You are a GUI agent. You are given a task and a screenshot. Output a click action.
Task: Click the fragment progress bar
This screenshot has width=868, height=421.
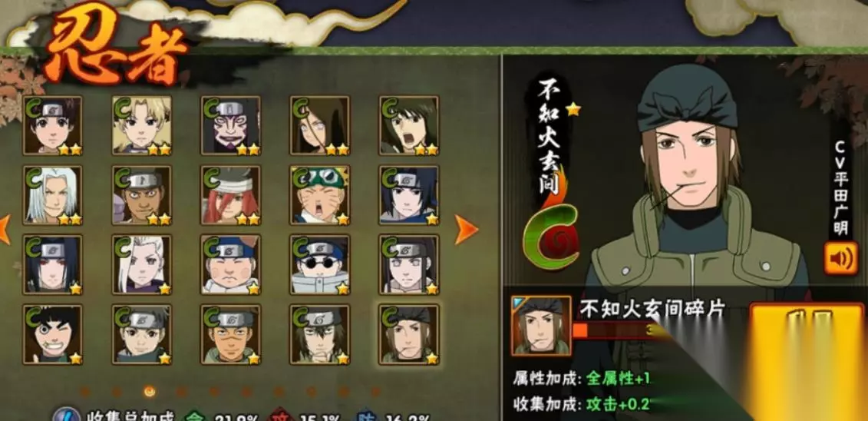click(620, 330)
